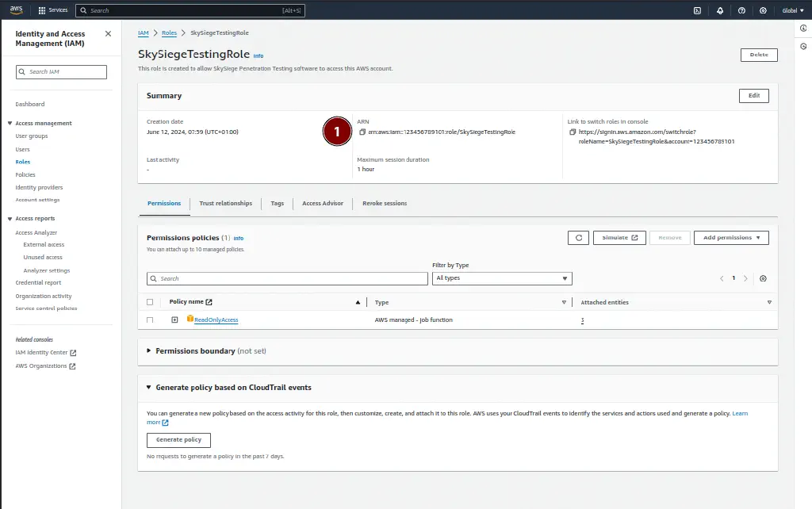
Task: Copy the switch roles console link
Action: click(573, 132)
